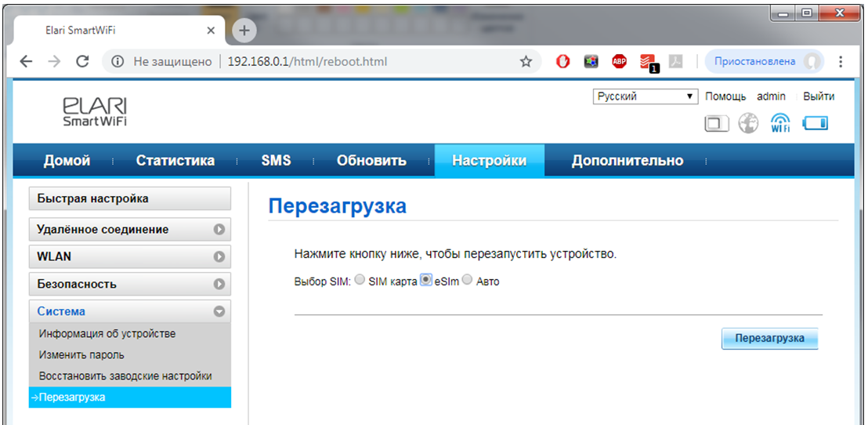Switch to the 'Статистика' tab
Image resolution: width=868 pixels, height=425 pixels.
175,161
